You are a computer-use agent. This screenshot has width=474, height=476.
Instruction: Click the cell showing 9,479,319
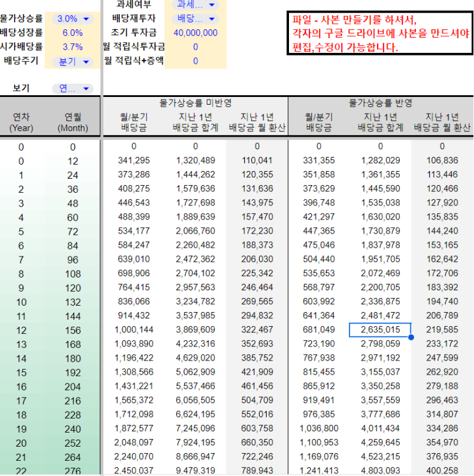(x=195, y=470)
